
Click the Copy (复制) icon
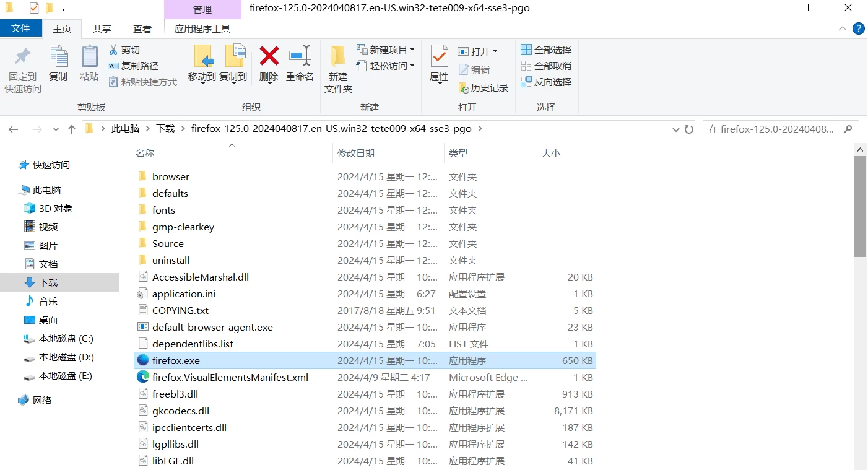pos(58,62)
